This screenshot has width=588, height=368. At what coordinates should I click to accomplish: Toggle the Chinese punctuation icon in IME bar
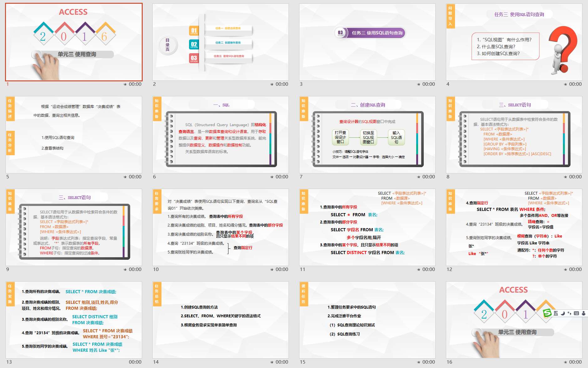(x=569, y=313)
